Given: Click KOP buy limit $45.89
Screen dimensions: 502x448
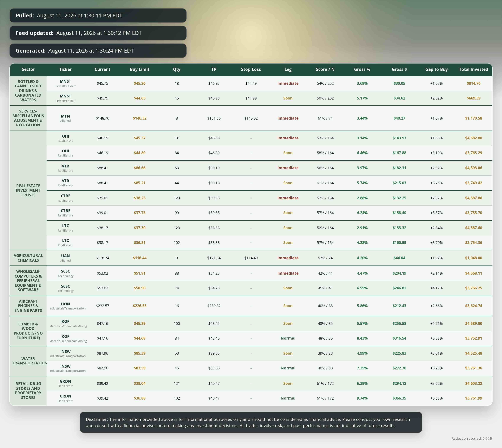Looking at the screenshot, I should pos(140,323).
